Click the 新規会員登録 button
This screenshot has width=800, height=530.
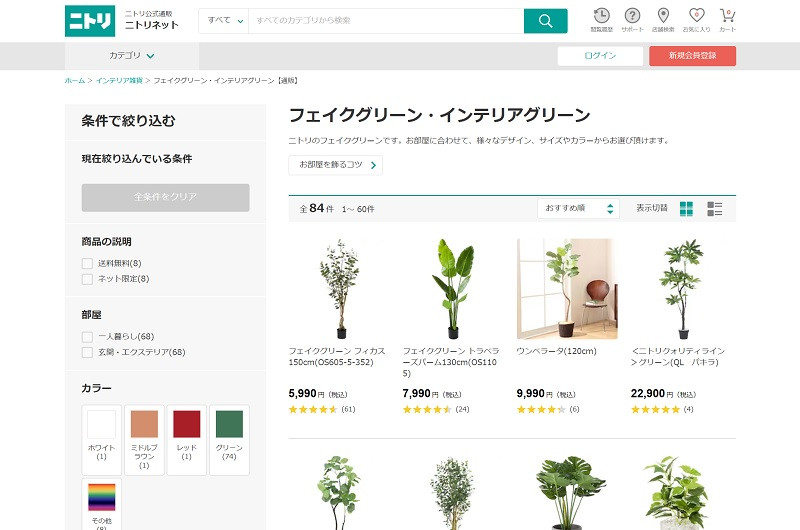tap(692, 56)
